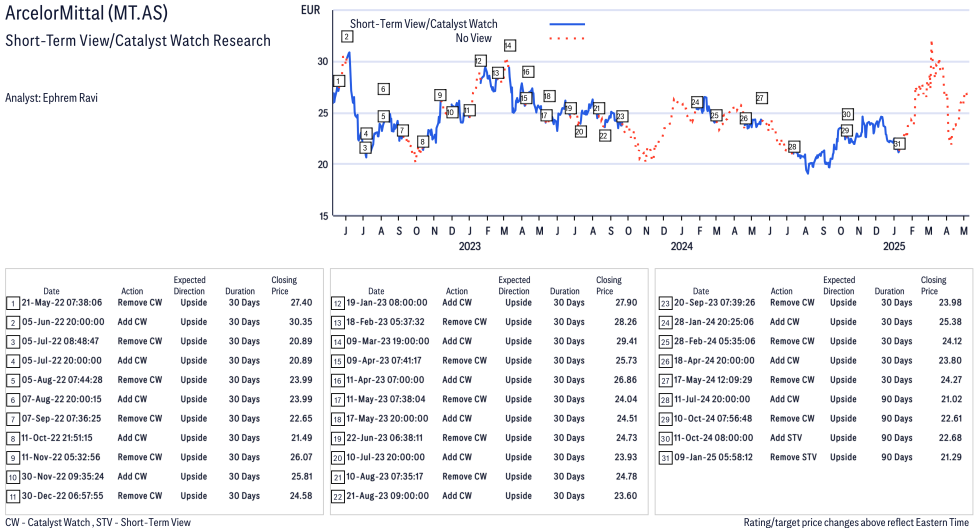
Task: Click chart marker 14 above the March 2023 peak
Action: pyautogui.click(x=509, y=46)
